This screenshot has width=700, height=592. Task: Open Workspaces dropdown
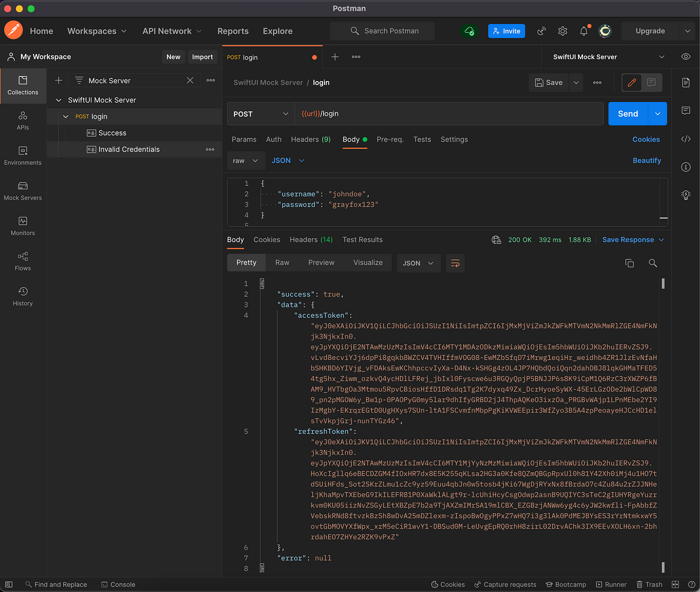click(97, 31)
